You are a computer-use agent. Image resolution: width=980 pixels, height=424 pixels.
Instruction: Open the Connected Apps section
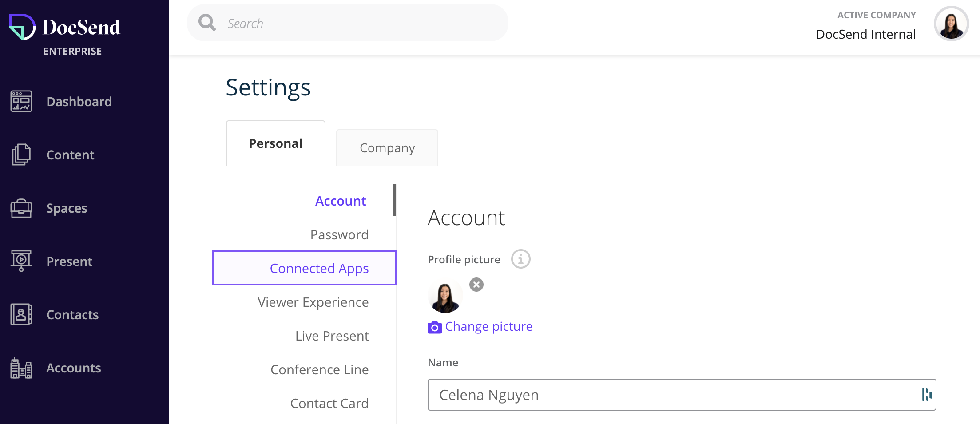pos(319,268)
